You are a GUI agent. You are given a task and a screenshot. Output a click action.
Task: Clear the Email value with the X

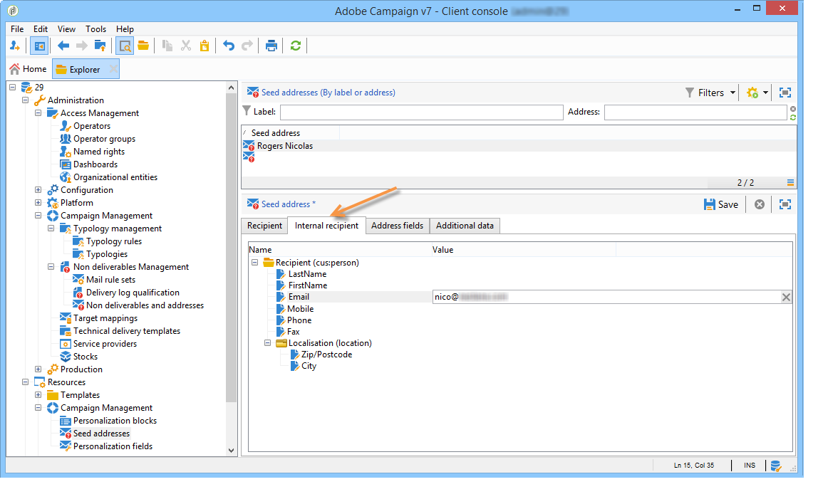(x=786, y=297)
